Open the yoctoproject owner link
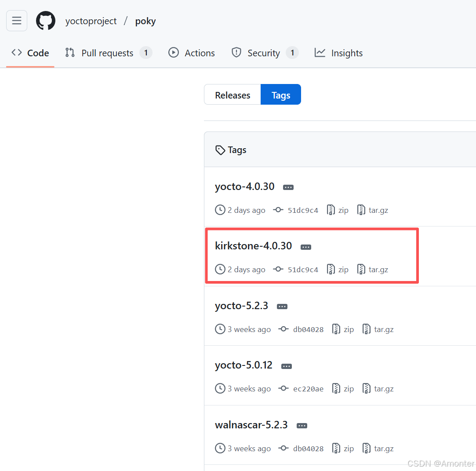 (x=91, y=21)
